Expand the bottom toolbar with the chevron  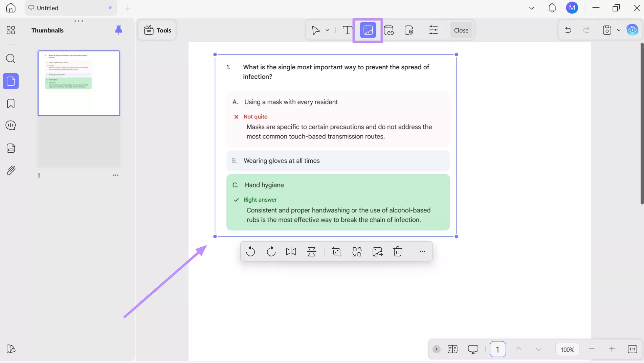[436, 349]
